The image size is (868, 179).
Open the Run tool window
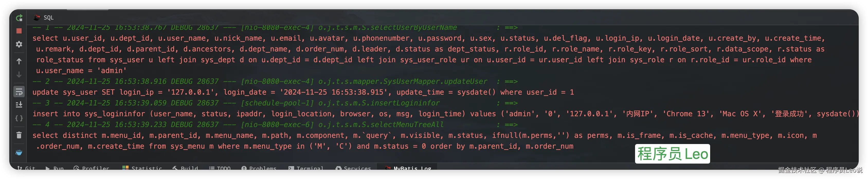(x=55, y=168)
